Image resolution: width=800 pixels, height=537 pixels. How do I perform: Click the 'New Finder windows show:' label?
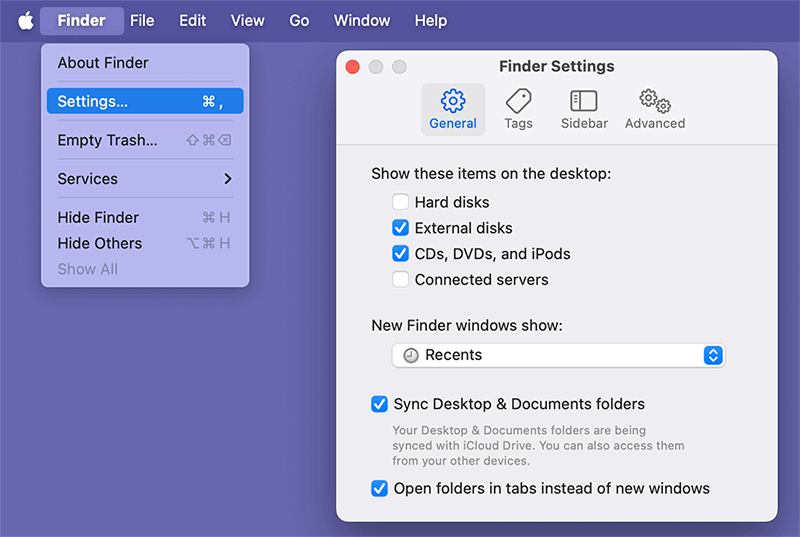(467, 325)
